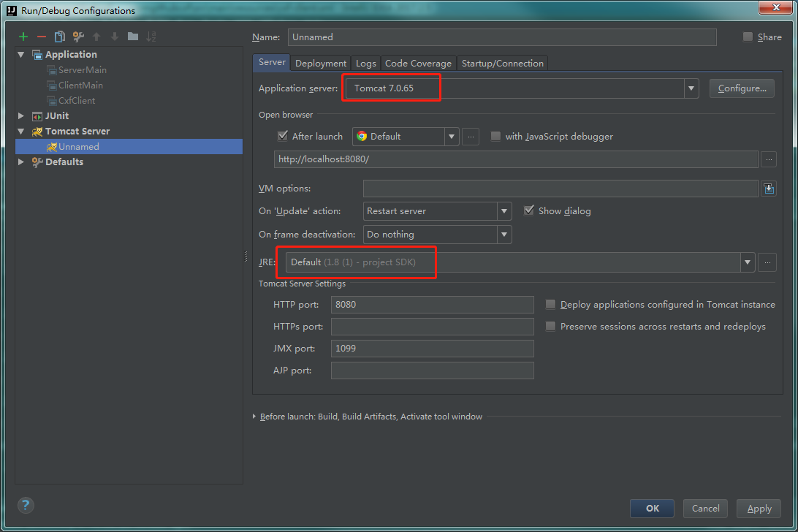Focus the VM options field
The height and width of the screenshot is (532, 798).
coord(560,189)
